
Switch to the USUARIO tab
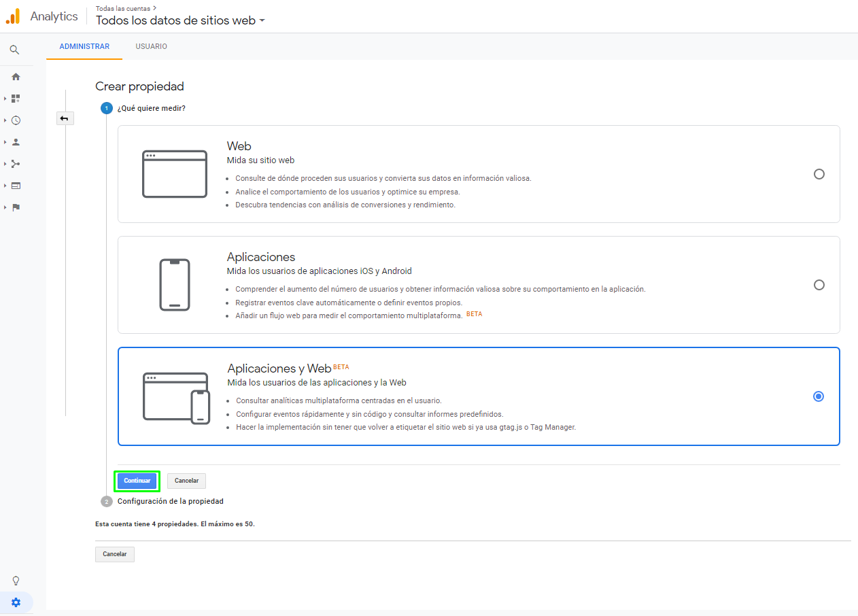click(x=151, y=46)
